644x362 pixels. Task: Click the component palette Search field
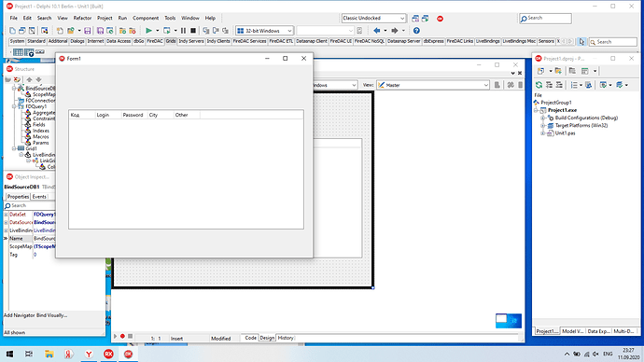tap(613, 42)
